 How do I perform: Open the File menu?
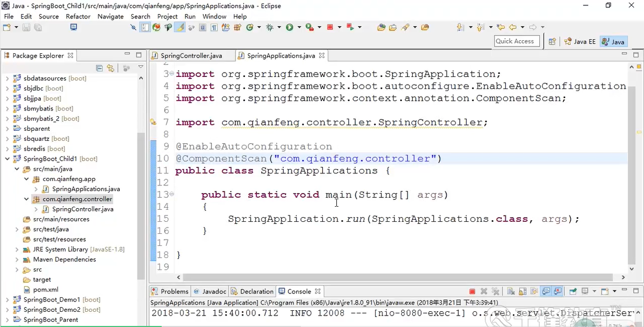click(9, 16)
